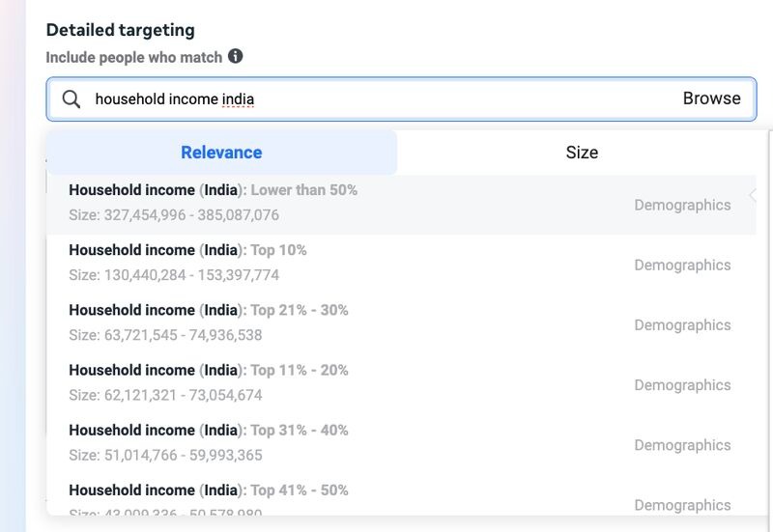Image resolution: width=773 pixels, height=532 pixels.
Task: Choose Household income (India): Top 41% - 50%
Action: pyautogui.click(x=209, y=490)
